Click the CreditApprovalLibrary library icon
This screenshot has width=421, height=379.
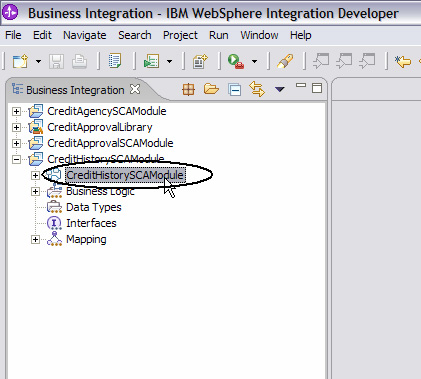click(x=36, y=127)
